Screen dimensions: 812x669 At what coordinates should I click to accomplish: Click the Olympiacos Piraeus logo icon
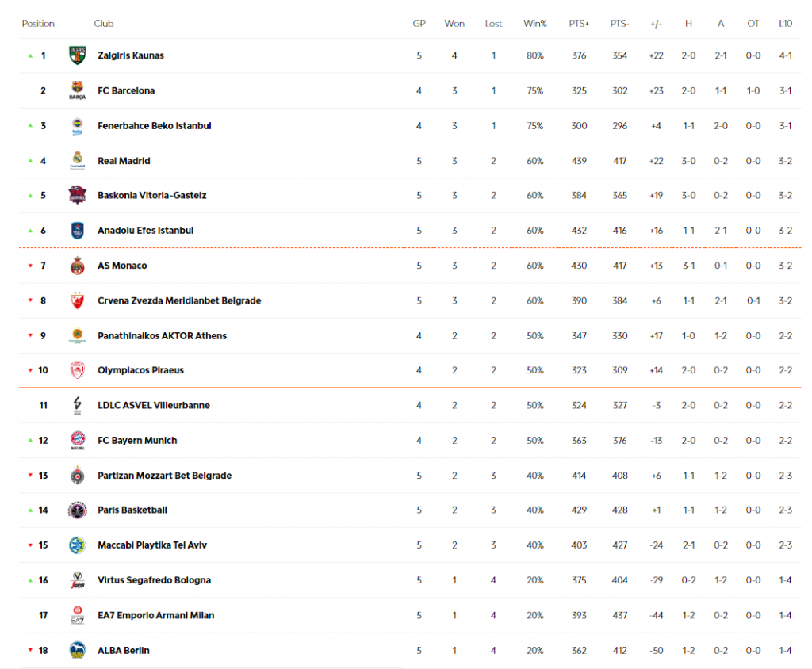(x=77, y=370)
